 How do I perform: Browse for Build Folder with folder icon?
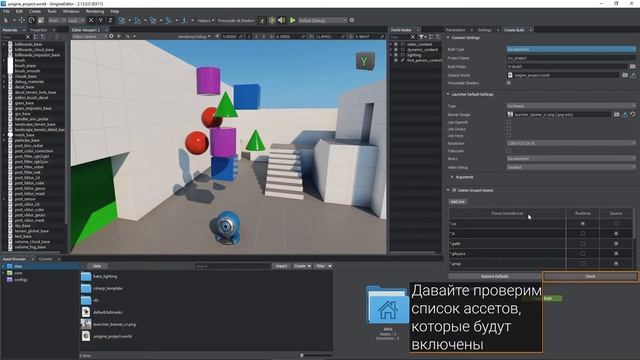[632, 66]
